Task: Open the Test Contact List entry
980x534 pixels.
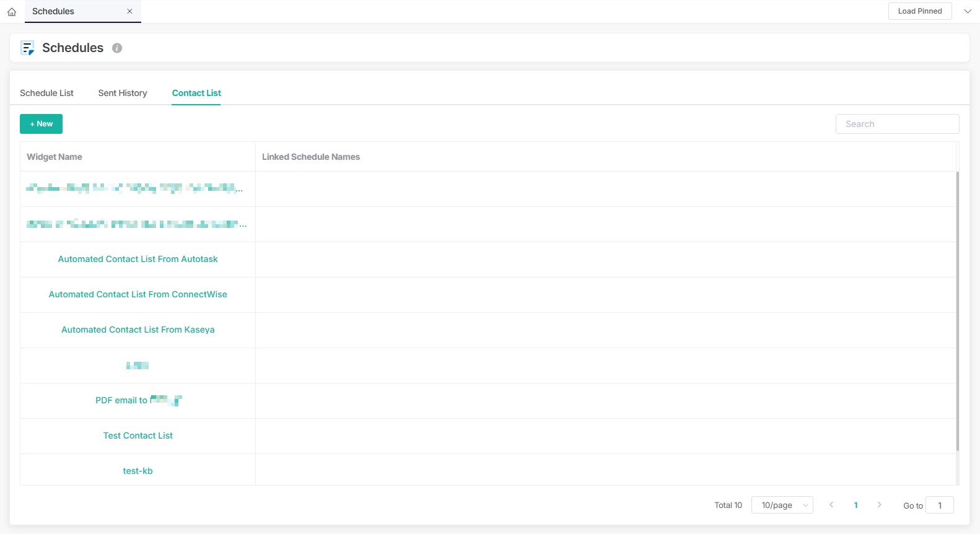Action: [x=138, y=436]
